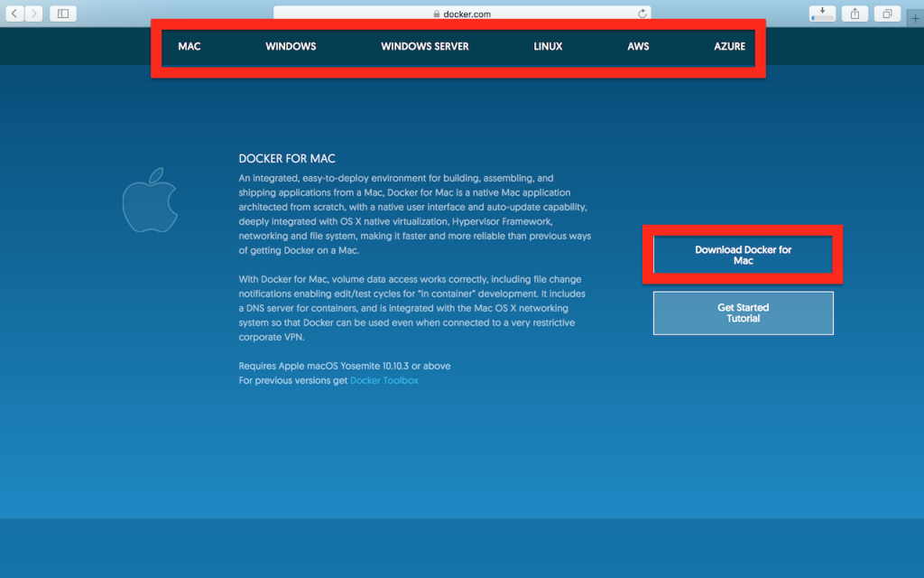Click the macOS Yosemite 10.10.3 requirement text
Screen dimensions: 924x578
coord(344,366)
